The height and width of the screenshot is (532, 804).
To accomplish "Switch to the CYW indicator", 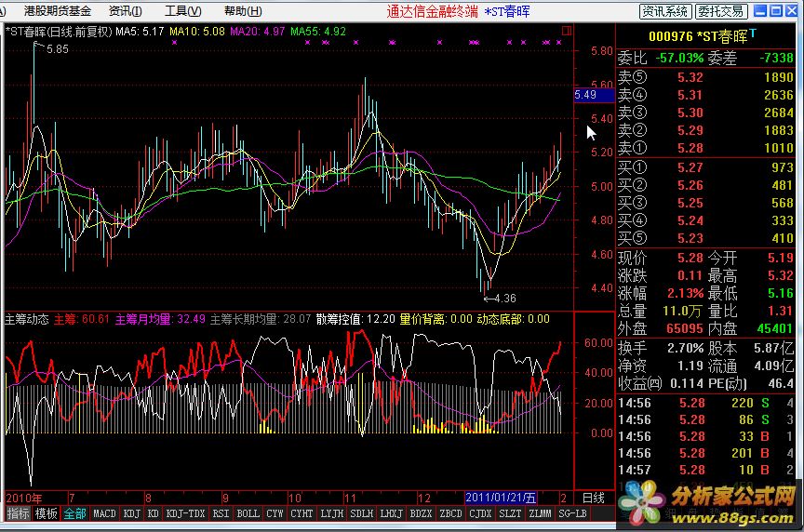I will point(275,513).
